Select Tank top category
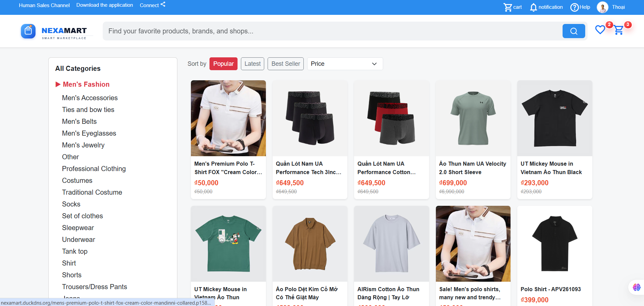This screenshot has height=306, width=644. point(75,251)
